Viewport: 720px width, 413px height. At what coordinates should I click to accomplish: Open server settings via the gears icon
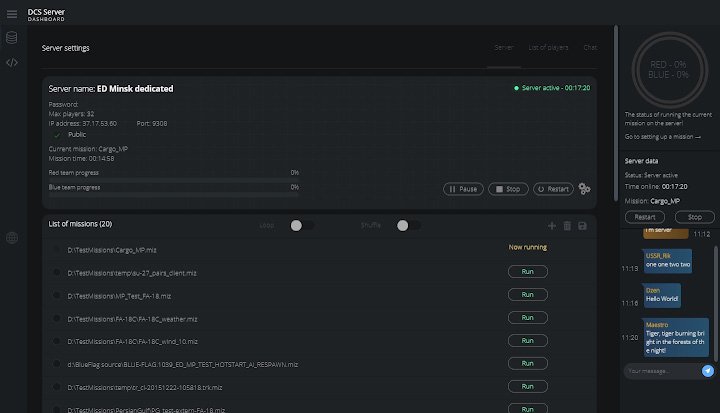[x=585, y=188]
